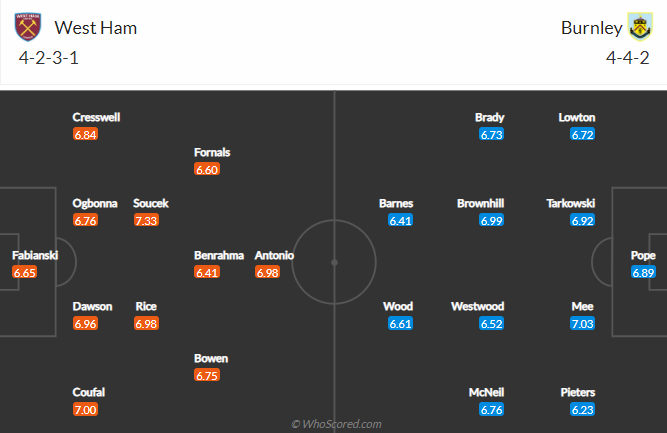This screenshot has width=667, height=433.
Task: Click the Burnley club crest
Action: point(638,27)
